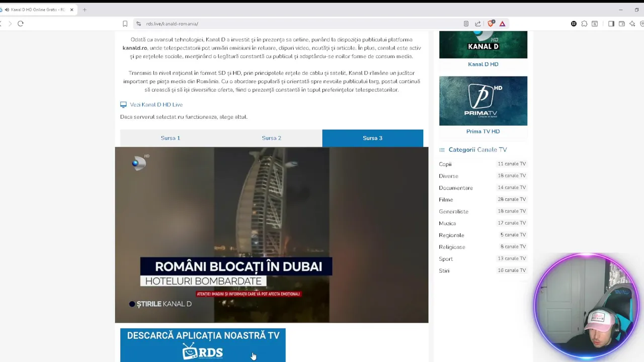Bookmark this page using the bookmark icon
Screen dimensions: 644x362
click(125, 24)
